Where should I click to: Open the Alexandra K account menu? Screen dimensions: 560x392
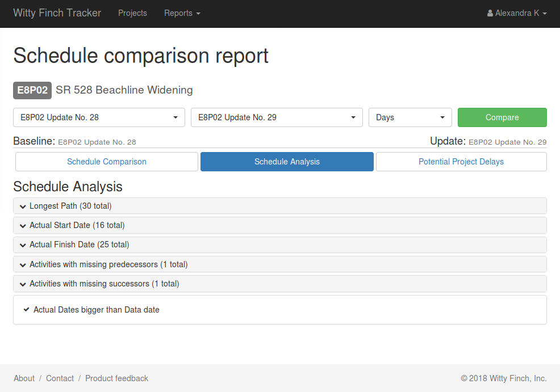pyautogui.click(x=516, y=12)
